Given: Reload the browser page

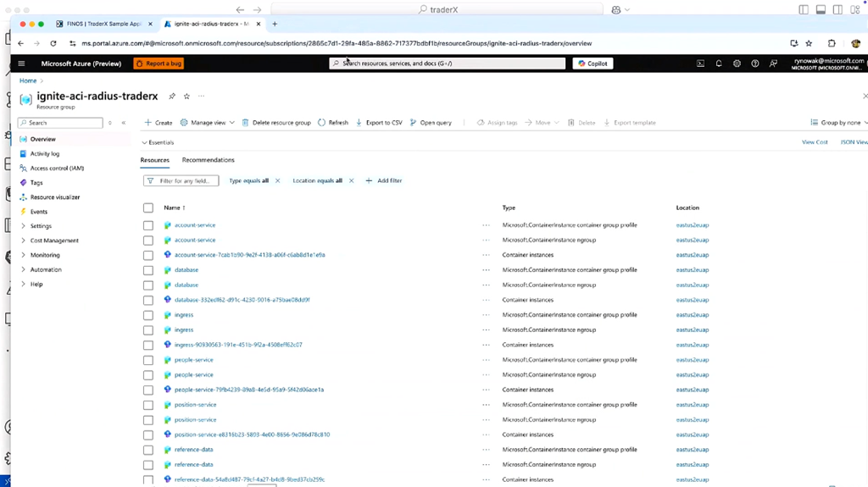Looking at the screenshot, I should pyautogui.click(x=53, y=43).
